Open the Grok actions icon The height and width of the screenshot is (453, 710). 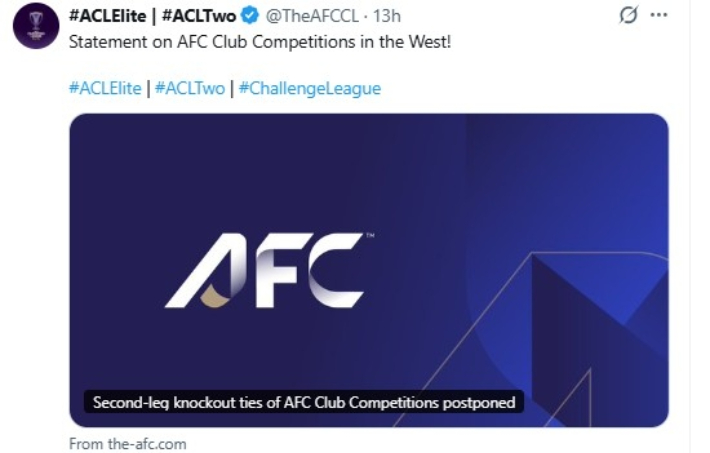(629, 16)
